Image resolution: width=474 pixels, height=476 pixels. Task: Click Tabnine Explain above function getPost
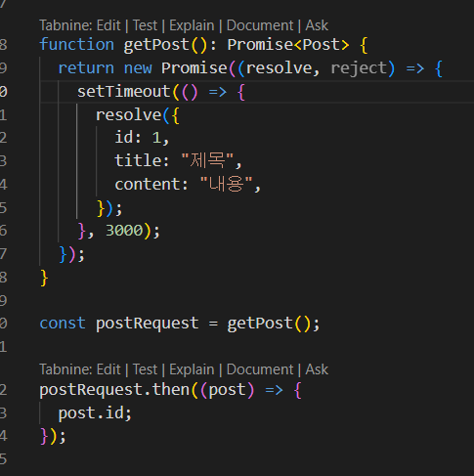tap(192, 25)
